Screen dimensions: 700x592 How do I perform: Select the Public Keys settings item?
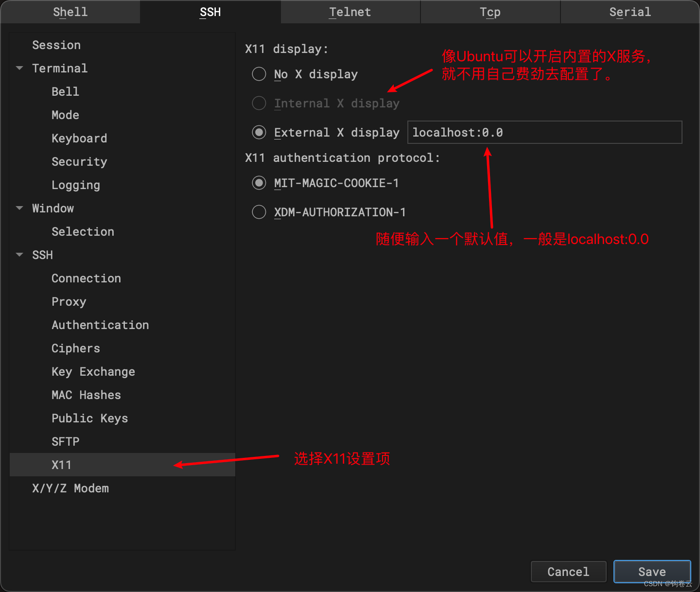tap(89, 418)
